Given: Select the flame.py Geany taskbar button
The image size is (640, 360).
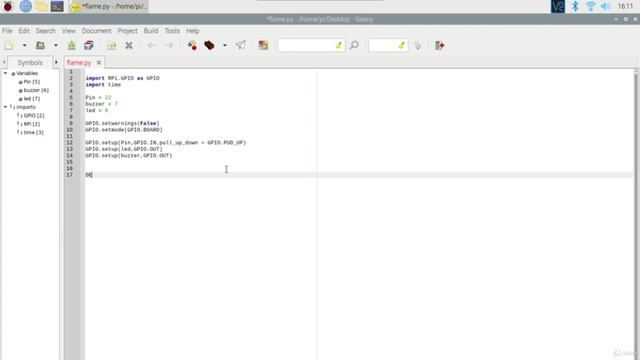Looking at the screenshot, I should [109, 6].
